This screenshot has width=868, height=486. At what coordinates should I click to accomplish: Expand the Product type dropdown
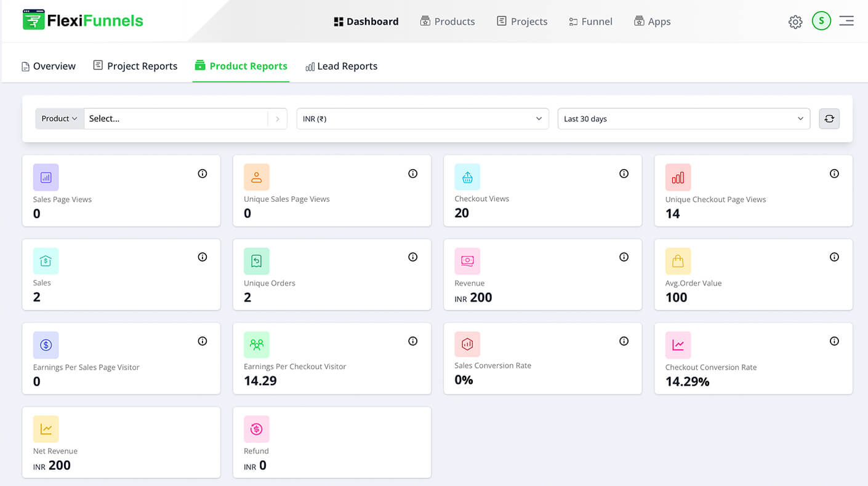[59, 119]
